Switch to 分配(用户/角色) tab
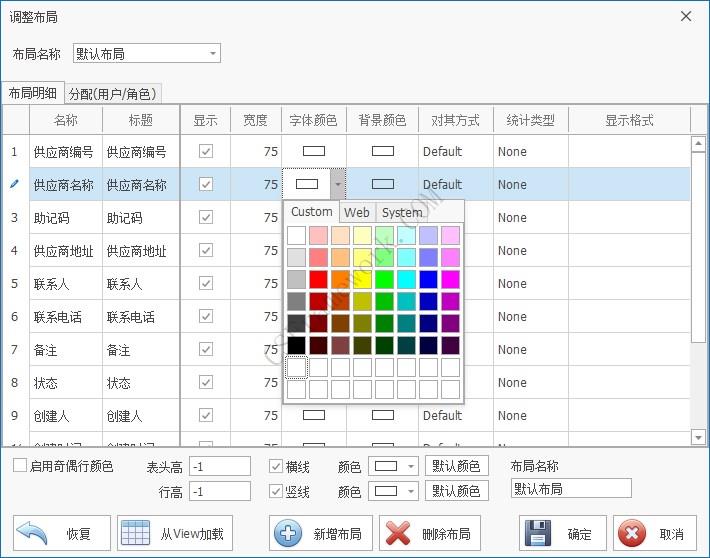Viewport: 710px width, 558px height. (113, 94)
